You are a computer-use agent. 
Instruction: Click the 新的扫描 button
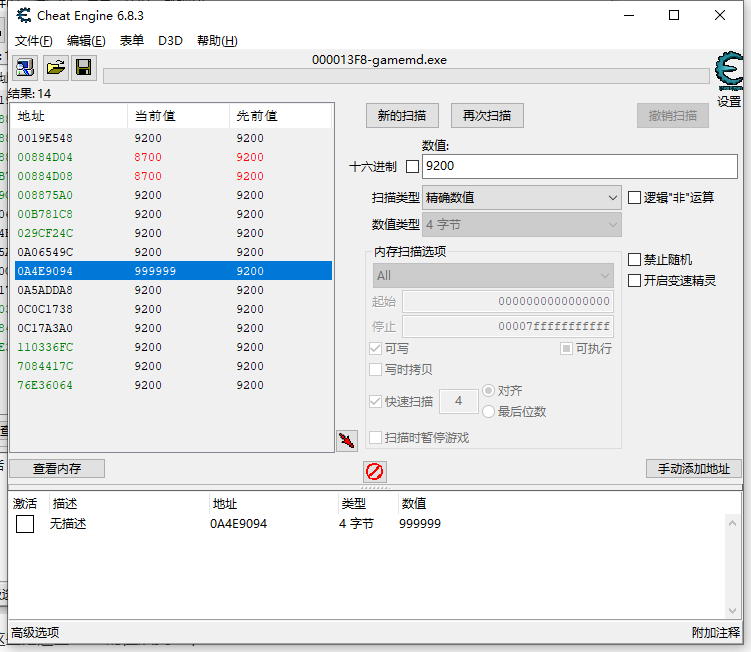tap(402, 116)
